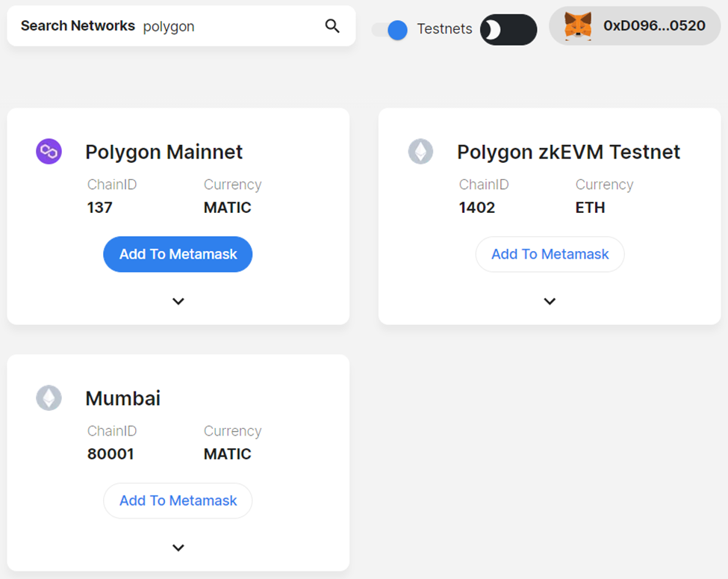Add Polygon Mainnet to Metamask
The width and height of the screenshot is (728, 579).
178,254
